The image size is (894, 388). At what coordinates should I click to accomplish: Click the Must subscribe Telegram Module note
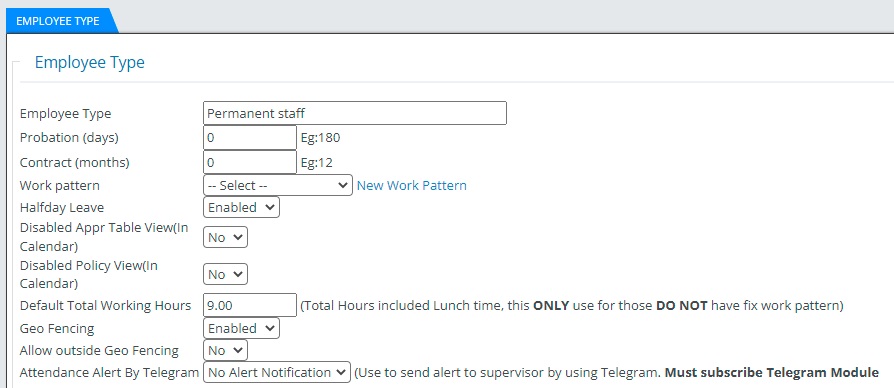pos(772,373)
